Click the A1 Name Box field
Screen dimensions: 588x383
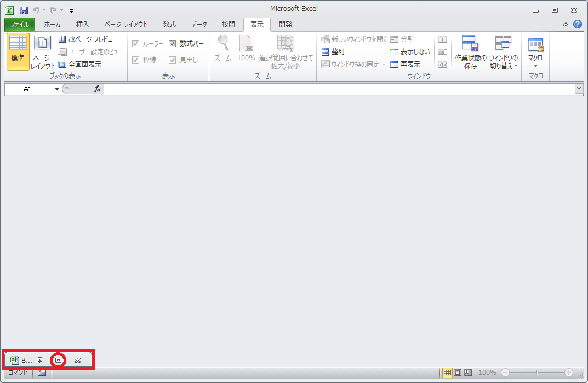[x=28, y=89]
